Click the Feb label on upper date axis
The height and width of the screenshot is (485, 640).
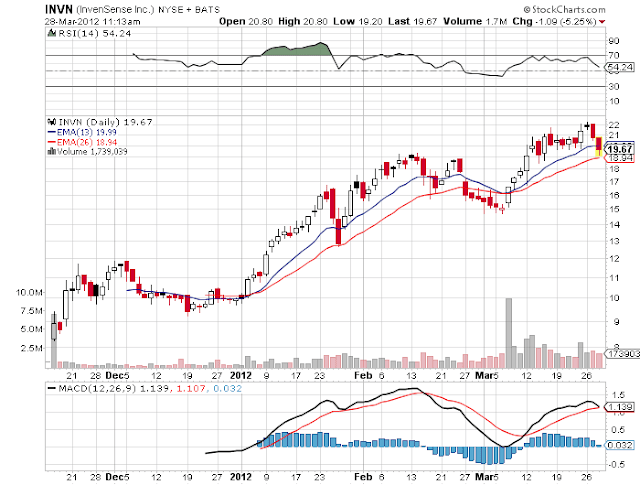click(363, 375)
